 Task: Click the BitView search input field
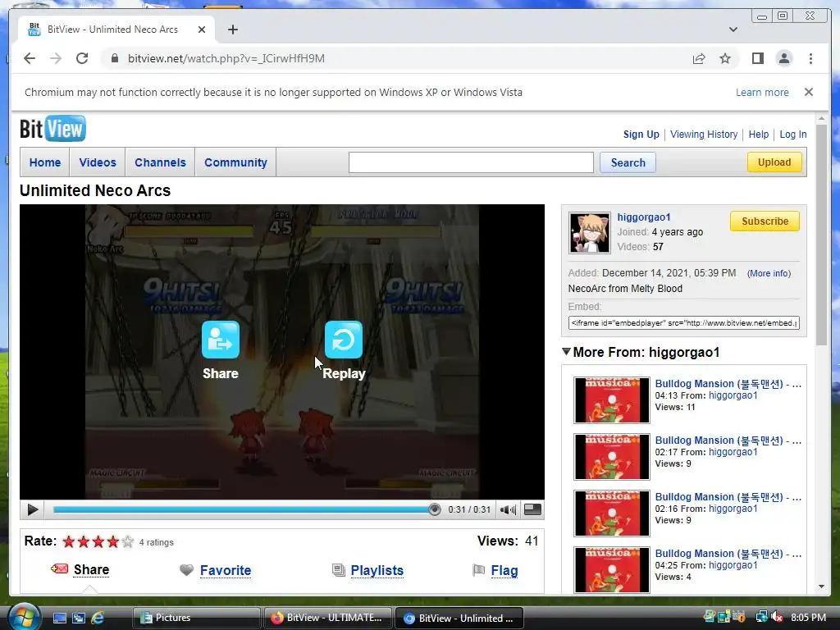pyautogui.click(x=471, y=162)
